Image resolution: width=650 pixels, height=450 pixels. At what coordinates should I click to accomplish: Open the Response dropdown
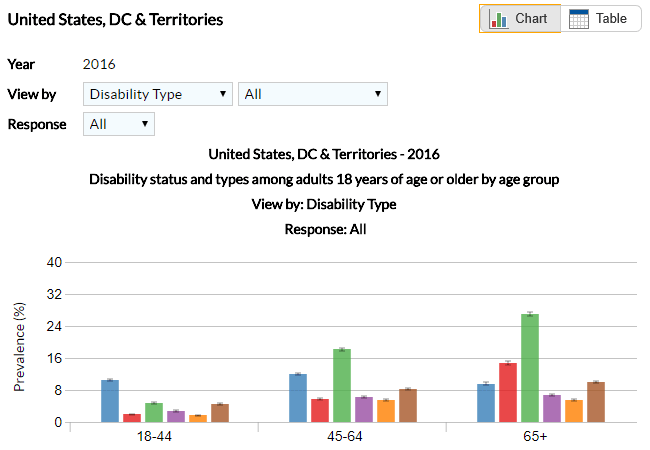[119, 124]
